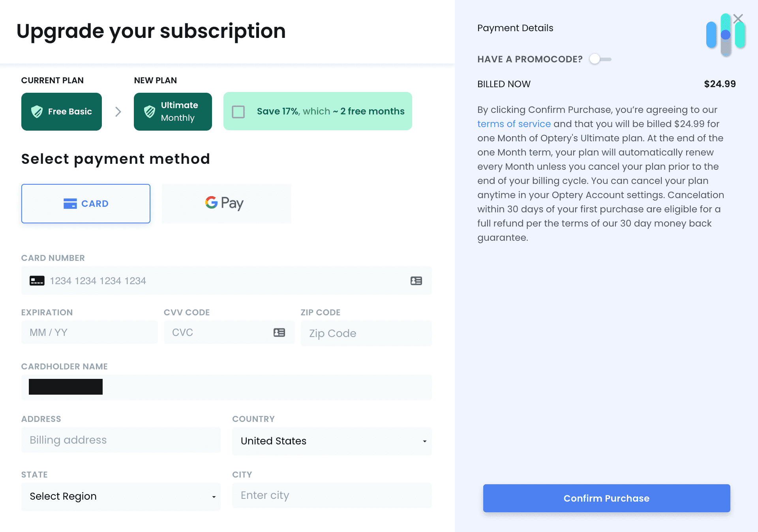This screenshot has height=532, width=758.
Task: Select the Free Basic current plan badge
Action: point(62,112)
